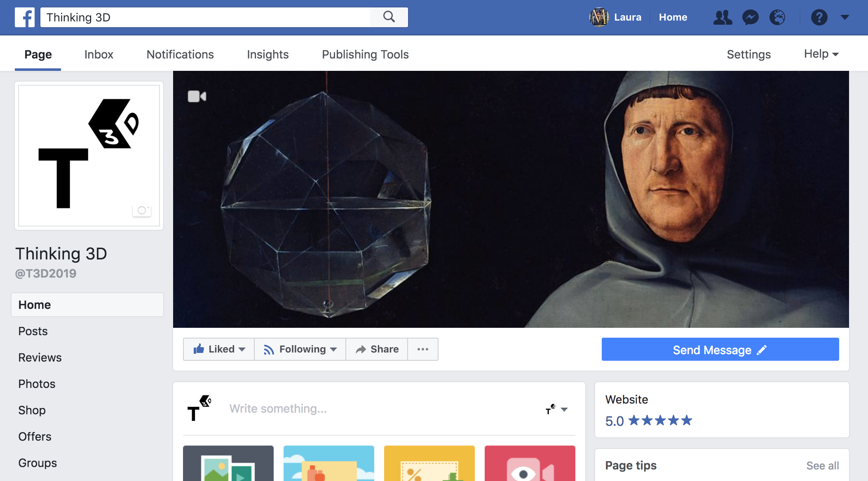The height and width of the screenshot is (481, 868).
Task: Click the page avatar beside composer
Action: click(x=199, y=408)
